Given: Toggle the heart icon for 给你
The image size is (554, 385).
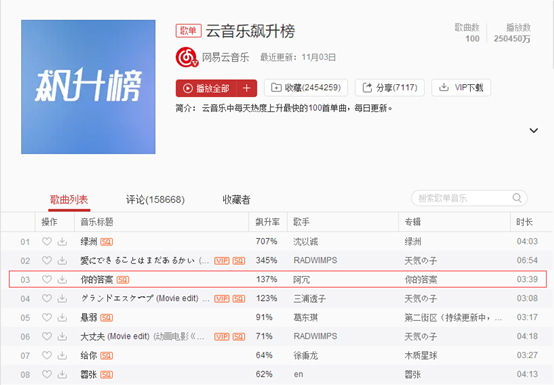Looking at the screenshot, I should 47,355.
